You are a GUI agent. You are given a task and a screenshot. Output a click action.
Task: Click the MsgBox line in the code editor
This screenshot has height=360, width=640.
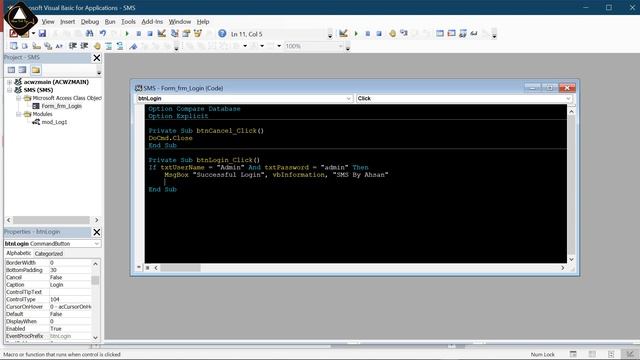pos(276,175)
